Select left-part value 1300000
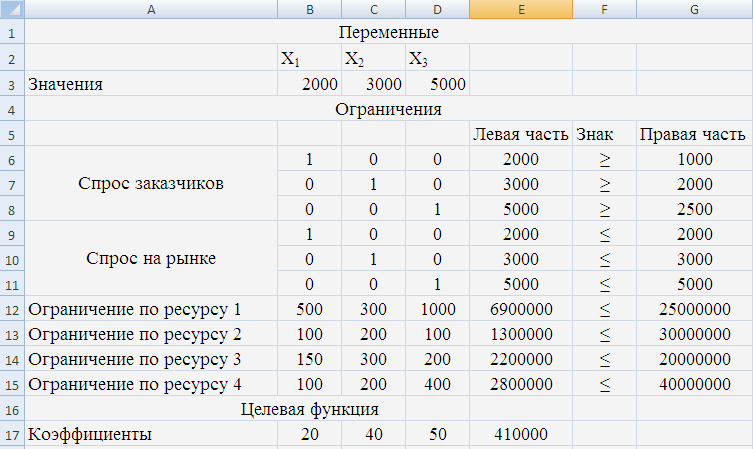Image resolution: width=753 pixels, height=449 pixels. (521, 334)
